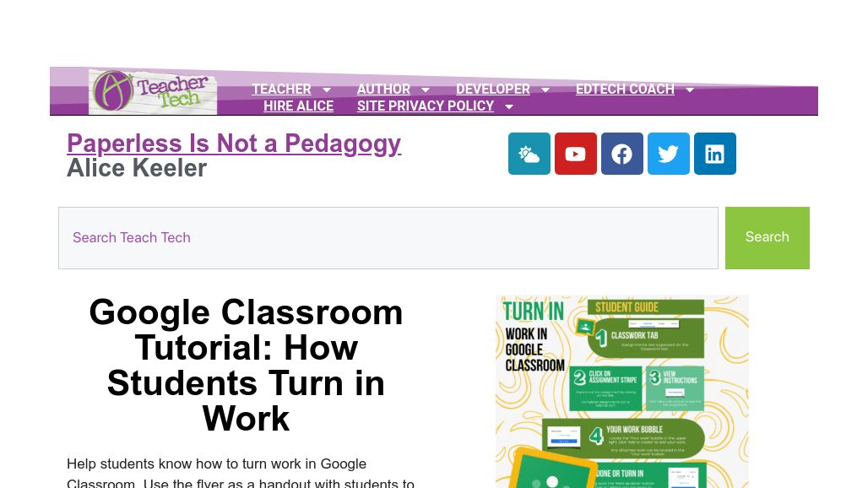Visit the Facebook social icon
Viewport: 868px width, 488px height.
tap(622, 154)
